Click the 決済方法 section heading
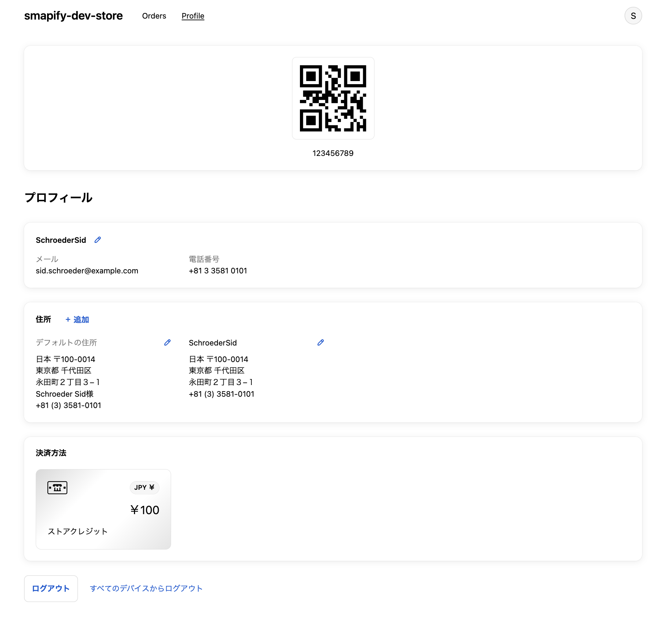This screenshot has height=623, width=672. [51, 453]
